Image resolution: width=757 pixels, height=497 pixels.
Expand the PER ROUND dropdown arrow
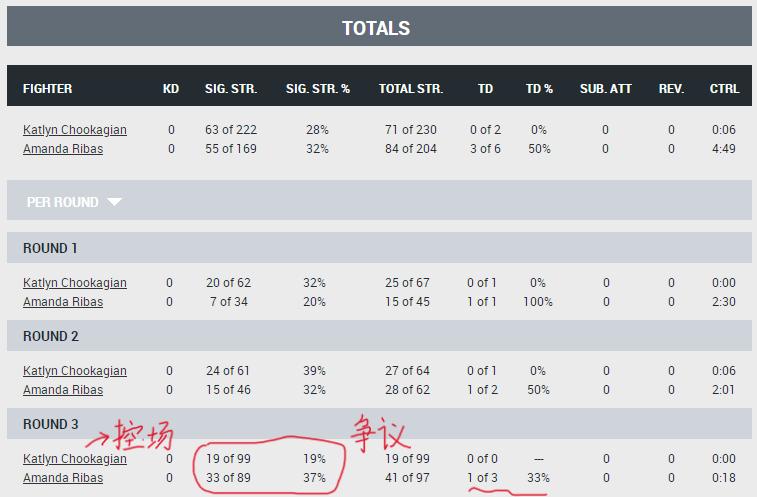(x=114, y=201)
